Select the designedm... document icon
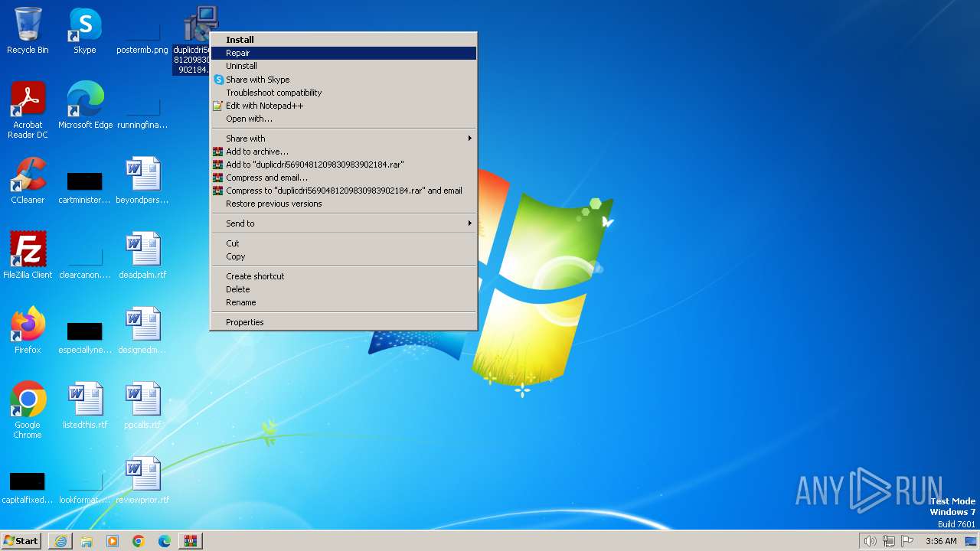 (x=142, y=331)
